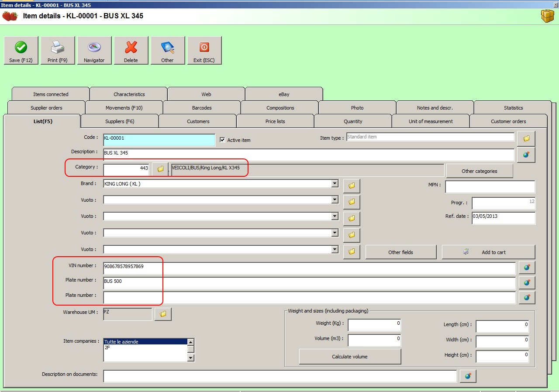Click the globe icon beside VIN number
Viewport: 559px width, 392px height.
click(x=527, y=268)
